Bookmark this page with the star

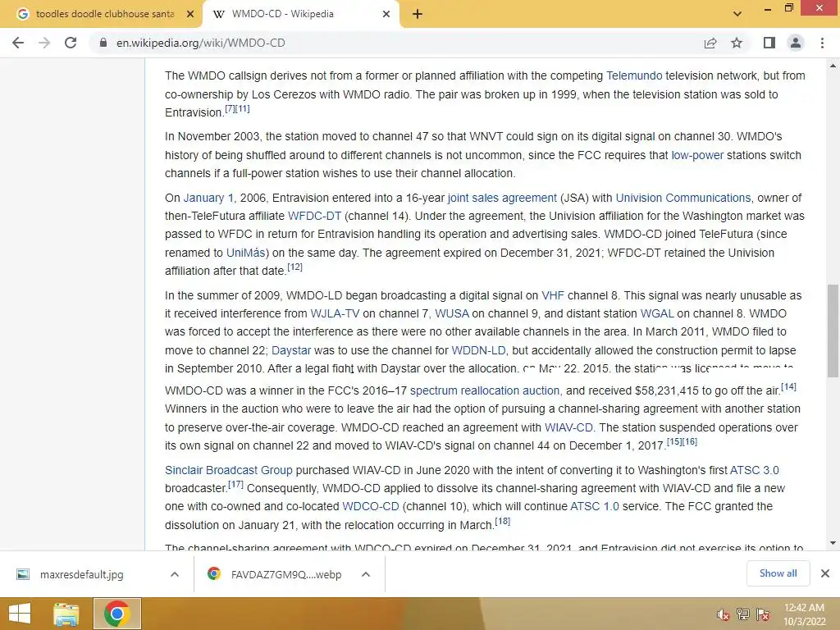[x=737, y=43]
